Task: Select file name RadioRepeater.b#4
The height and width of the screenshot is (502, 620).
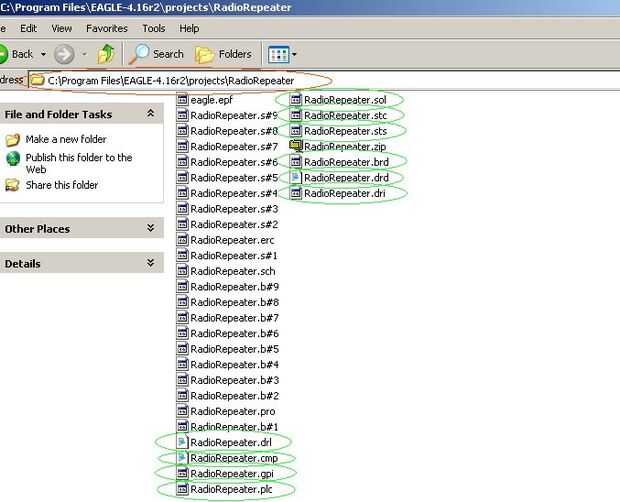Action: pyautogui.click(x=234, y=364)
